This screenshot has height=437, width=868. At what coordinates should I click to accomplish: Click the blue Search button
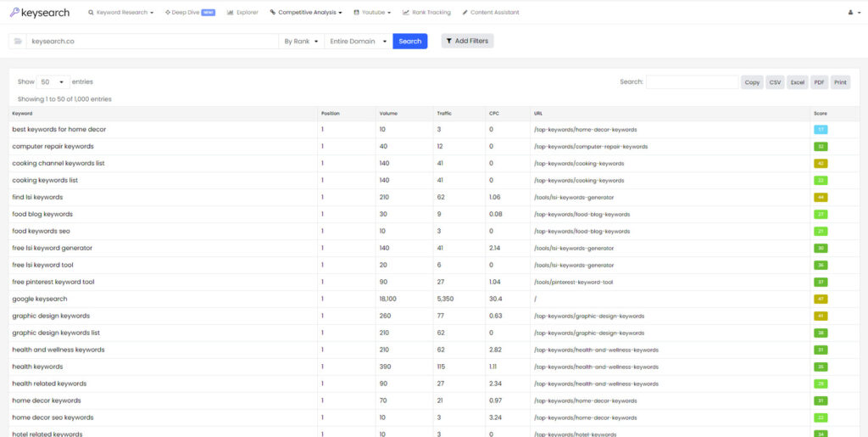[x=410, y=41]
